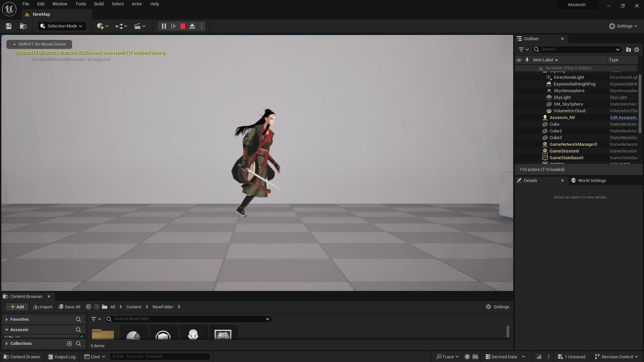This screenshot has width=644, height=362.
Task: Close the Details tab
Action: click(x=562, y=181)
